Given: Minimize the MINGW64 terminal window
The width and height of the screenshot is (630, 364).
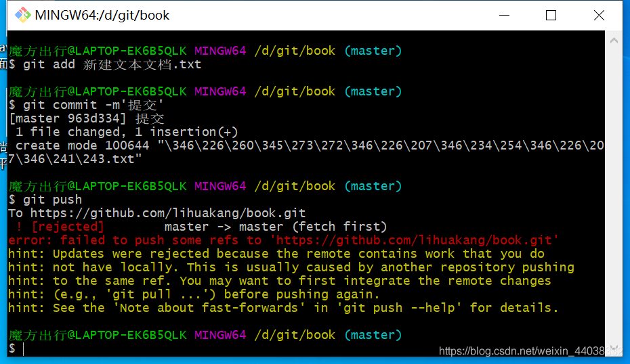Looking at the screenshot, I should pos(504,16).
